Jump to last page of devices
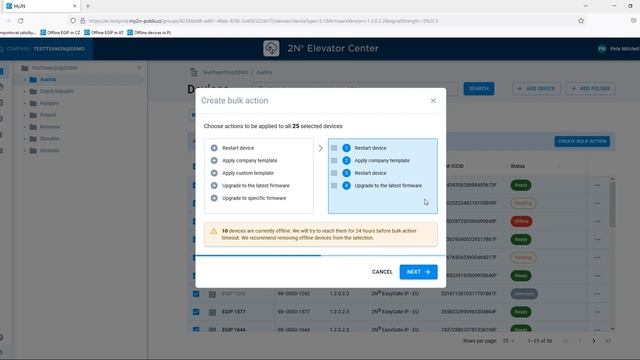The height and width of the screenshot is (360, 640). click(608, 341)
